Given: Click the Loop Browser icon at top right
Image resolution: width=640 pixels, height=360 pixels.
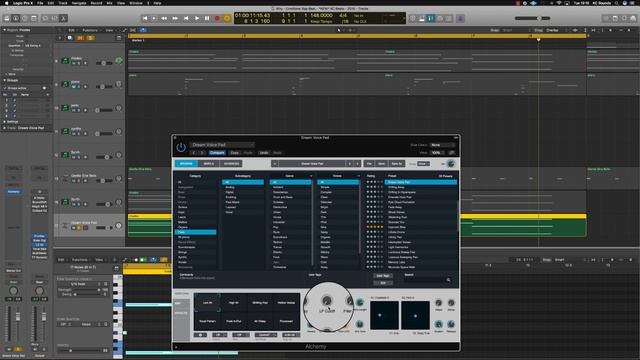Looking at the screenshot, I should (624, 18).
